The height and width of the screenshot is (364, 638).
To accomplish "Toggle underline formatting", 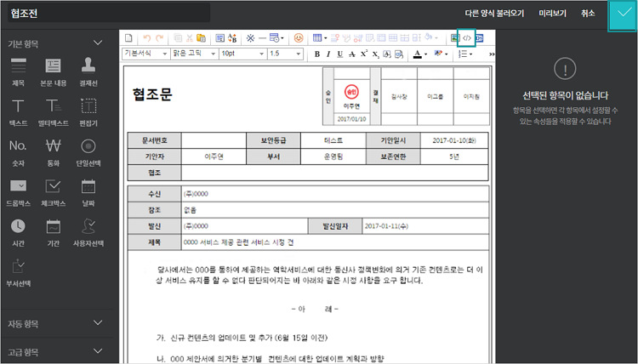I will point(339,54).
